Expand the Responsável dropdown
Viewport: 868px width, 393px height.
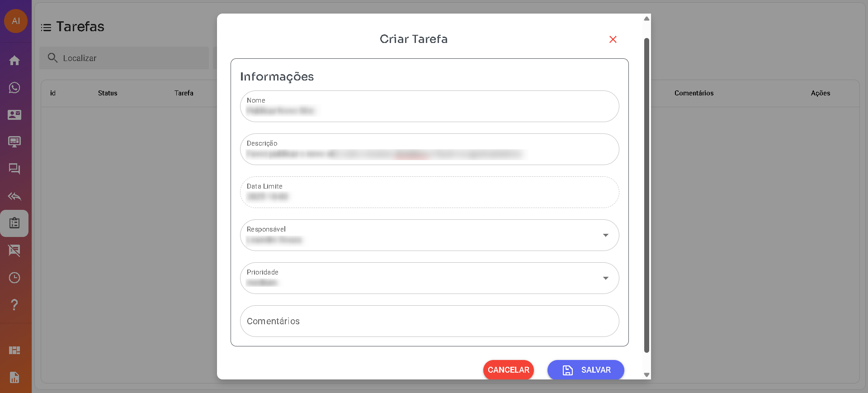click(x=605, y=235)
